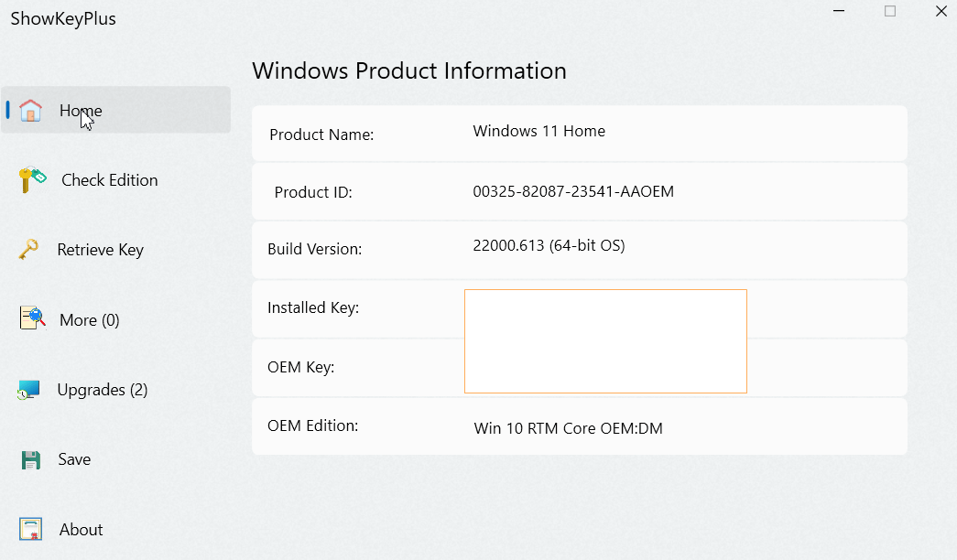Click the Retrieve Key golden key icon
The height and width of the screenshot is (560, 957).
coord(28,250)
